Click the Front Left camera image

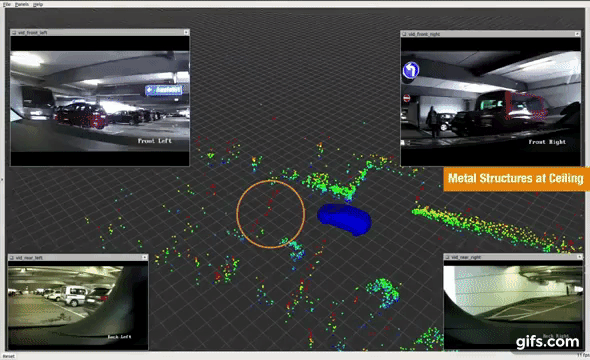point(100,101)
